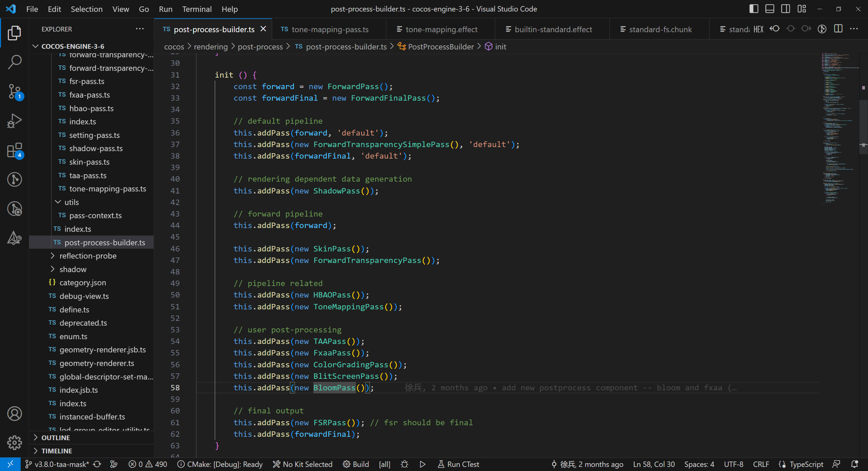Select a kit via No Kit Selected
Screen dimensions: 868x471
pos(303,464)
